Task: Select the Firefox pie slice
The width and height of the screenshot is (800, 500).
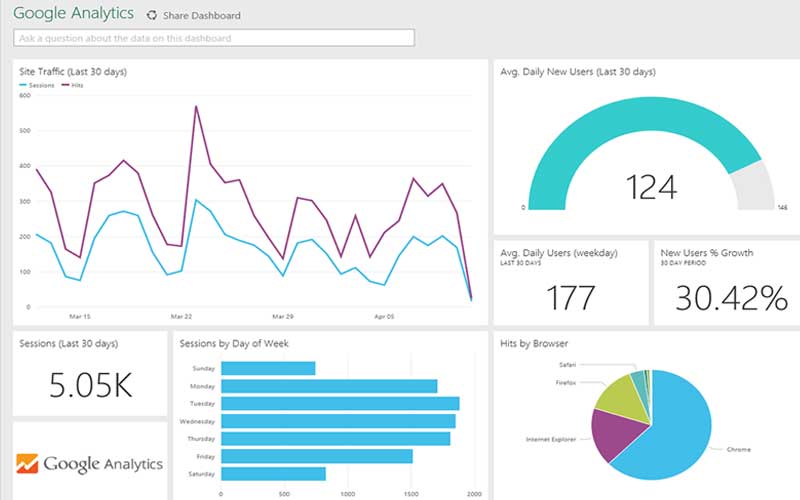Action: (615, 393)
